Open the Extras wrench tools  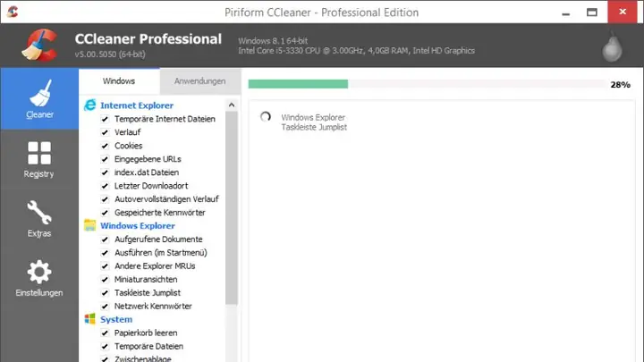39,219
